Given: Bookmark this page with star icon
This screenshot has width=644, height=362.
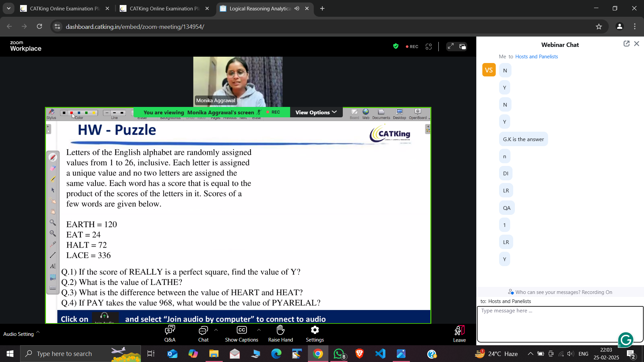Looking at the screenshot, I should (599, 26).
